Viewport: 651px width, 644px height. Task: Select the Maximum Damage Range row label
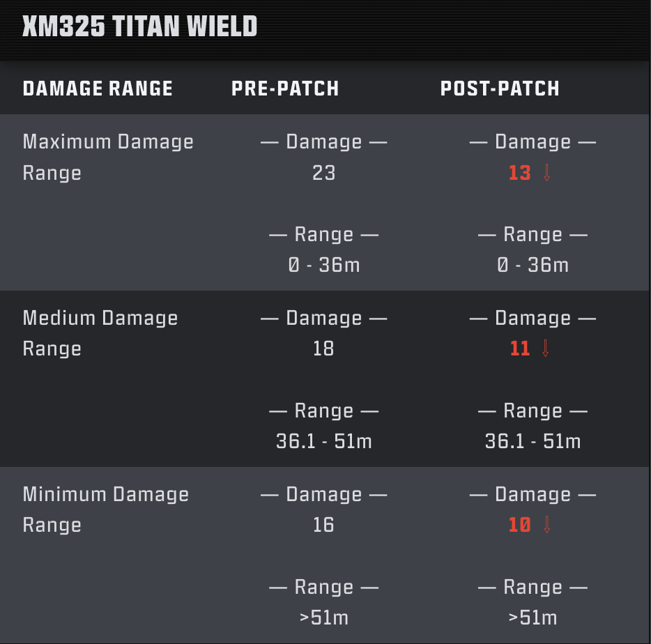108,157
